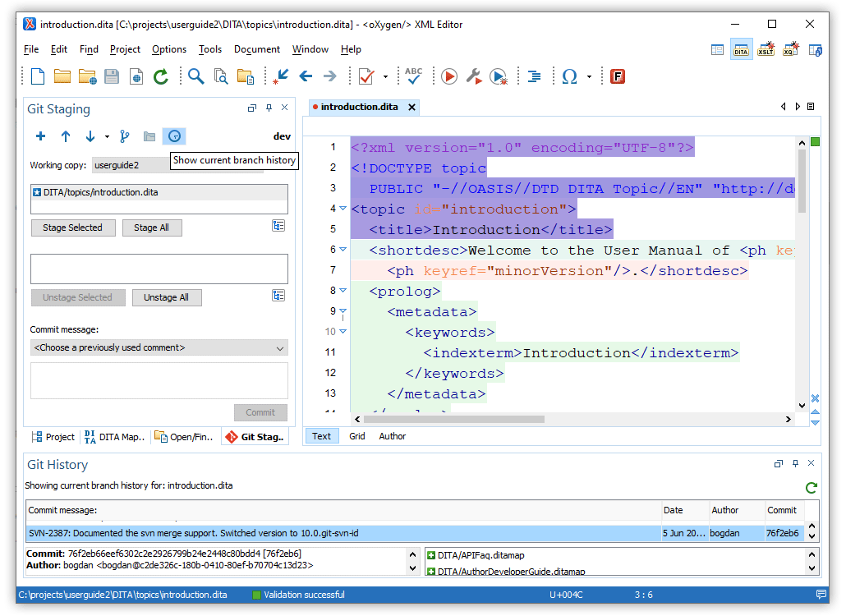Switch to Editor perspective icon
Screen dimensions: 846x616
point(717,50)
